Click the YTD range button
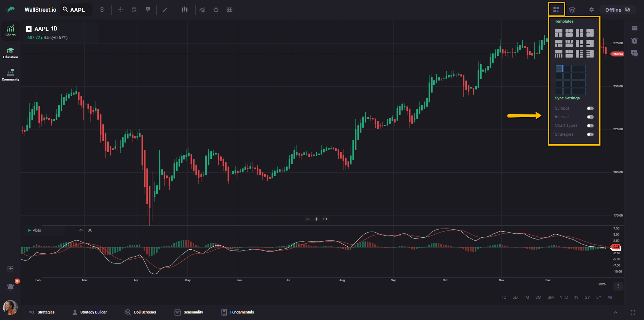The image size is (644, 320). click(x=564, y=297)
